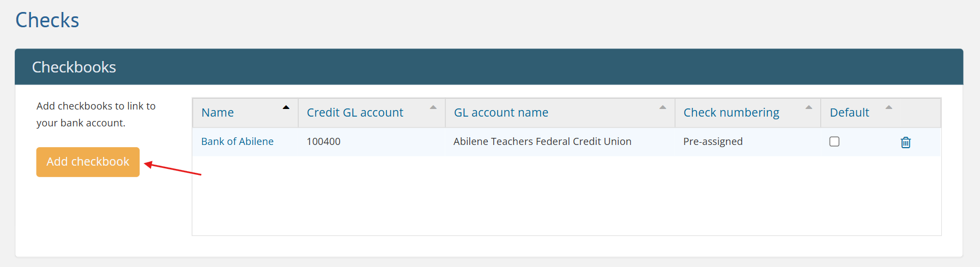Click the Abilene Teachers Federal Credit Union cell
The image size is (980, 267).
click(542, 142)
